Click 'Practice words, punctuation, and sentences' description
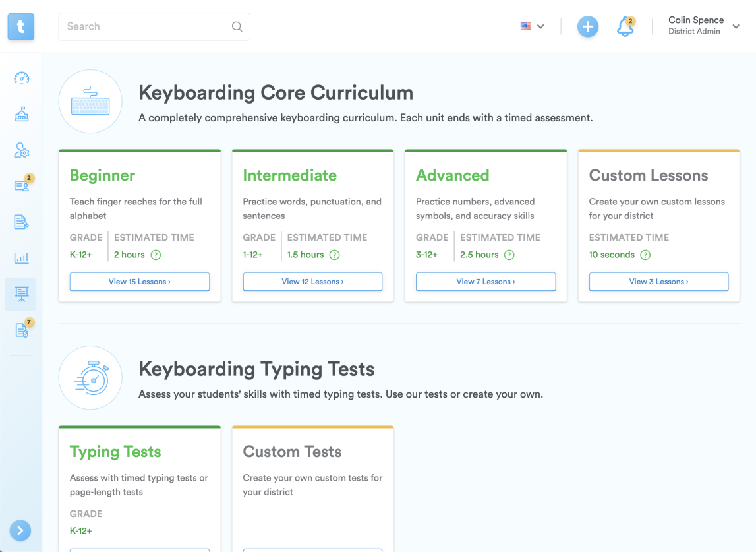 [312, 208]
